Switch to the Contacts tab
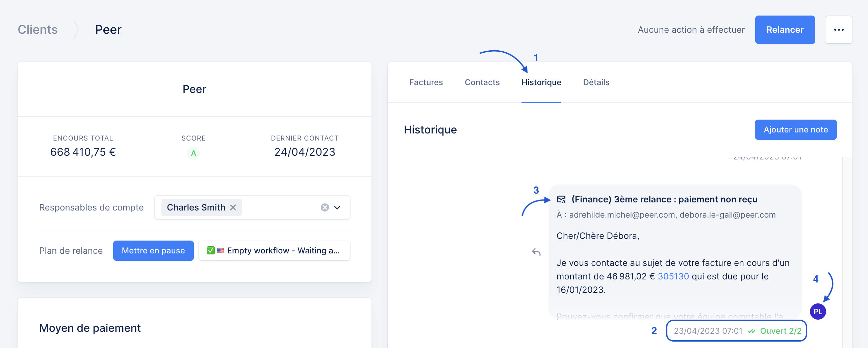The image size is (868, 348). [x=482, y=82]
